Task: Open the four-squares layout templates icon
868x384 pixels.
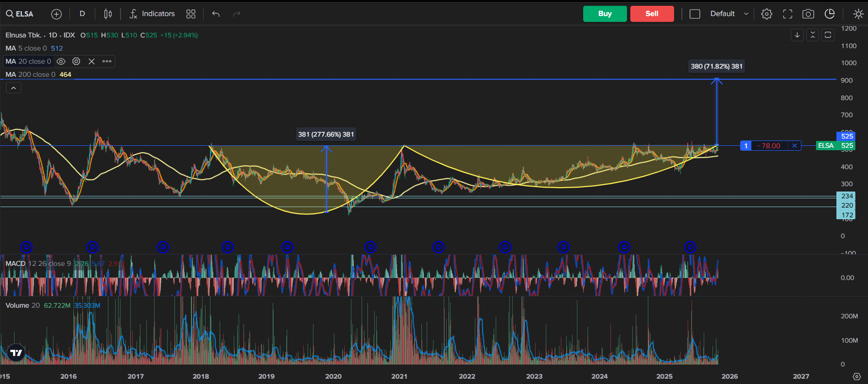Action: [191, 14]
